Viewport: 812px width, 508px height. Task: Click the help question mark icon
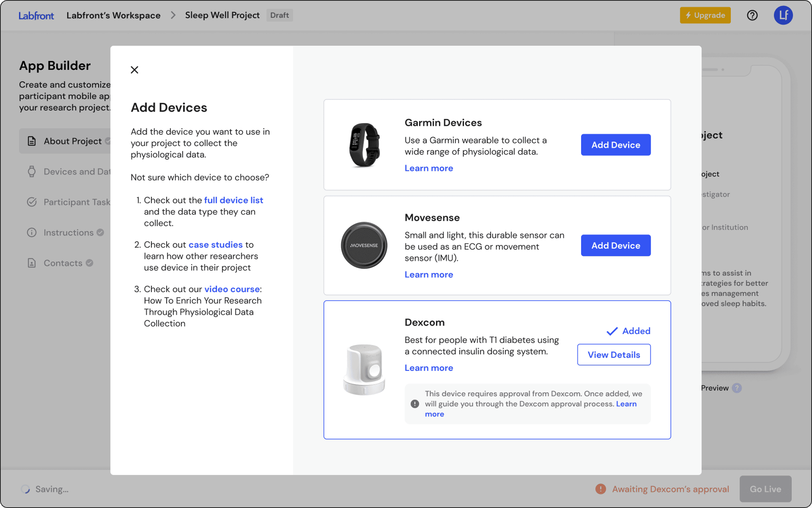(x=752, y=15)
